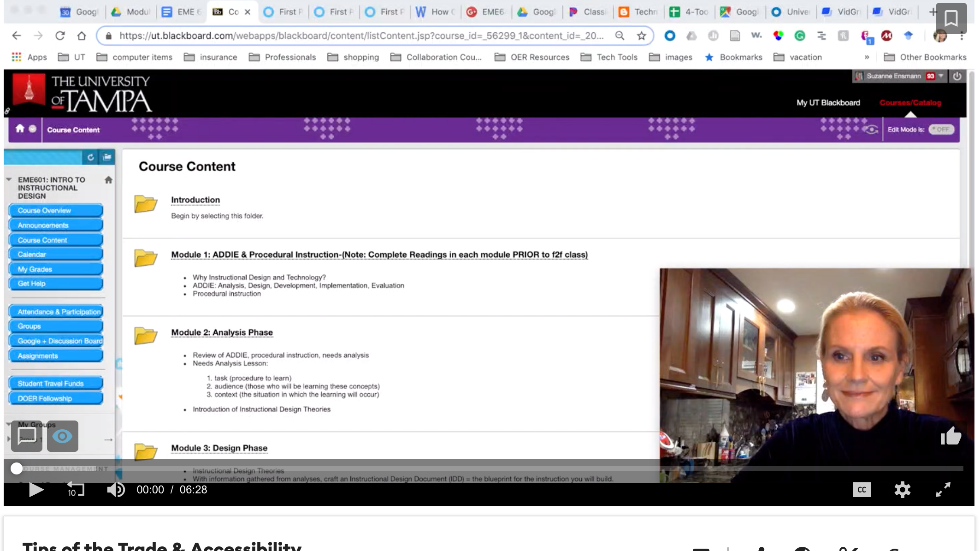Screen dimensions: 980x551
Task: Mute the video volume
Action: click(x=116, y=490)
